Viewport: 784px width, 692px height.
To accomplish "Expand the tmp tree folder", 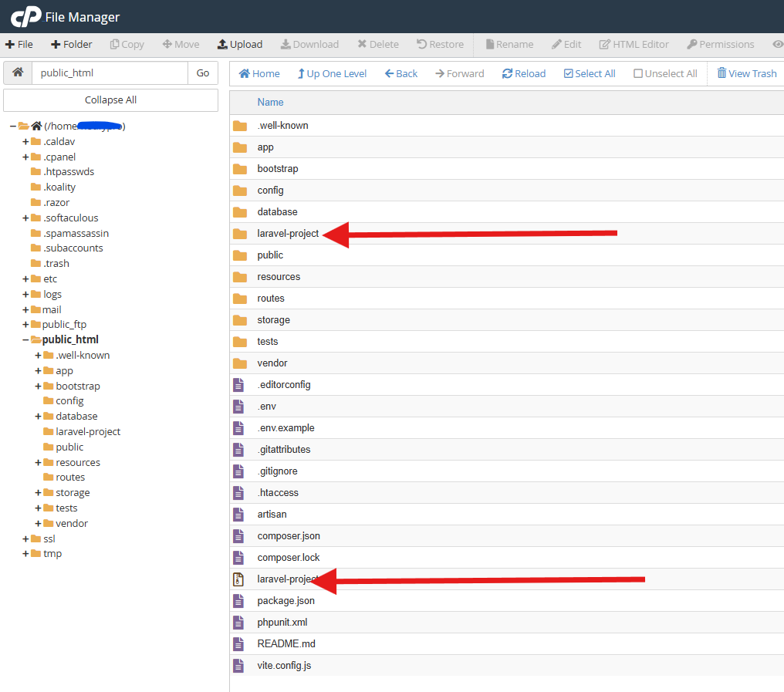I will [25, 553].
